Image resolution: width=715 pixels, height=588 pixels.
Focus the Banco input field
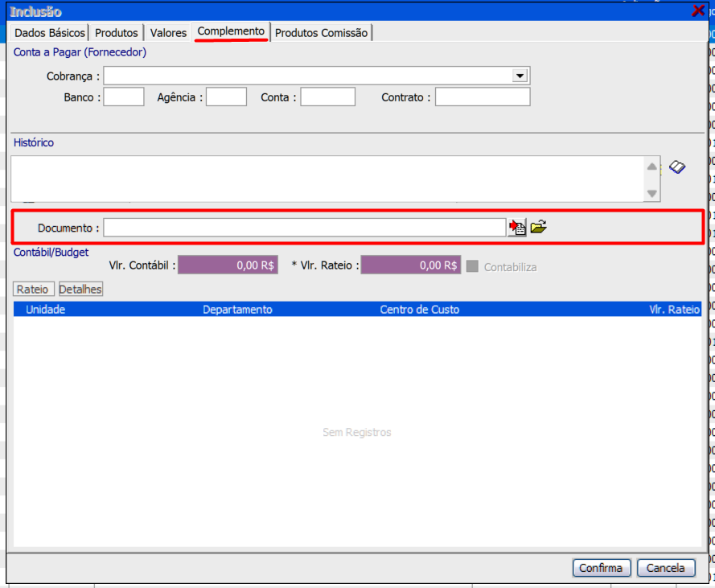[x=124, y=97]
